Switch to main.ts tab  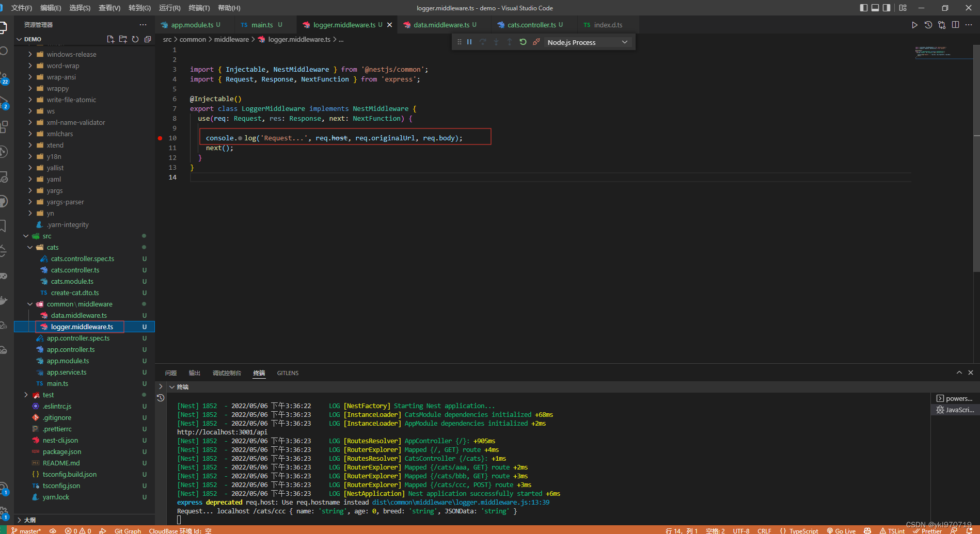[262, 25]
